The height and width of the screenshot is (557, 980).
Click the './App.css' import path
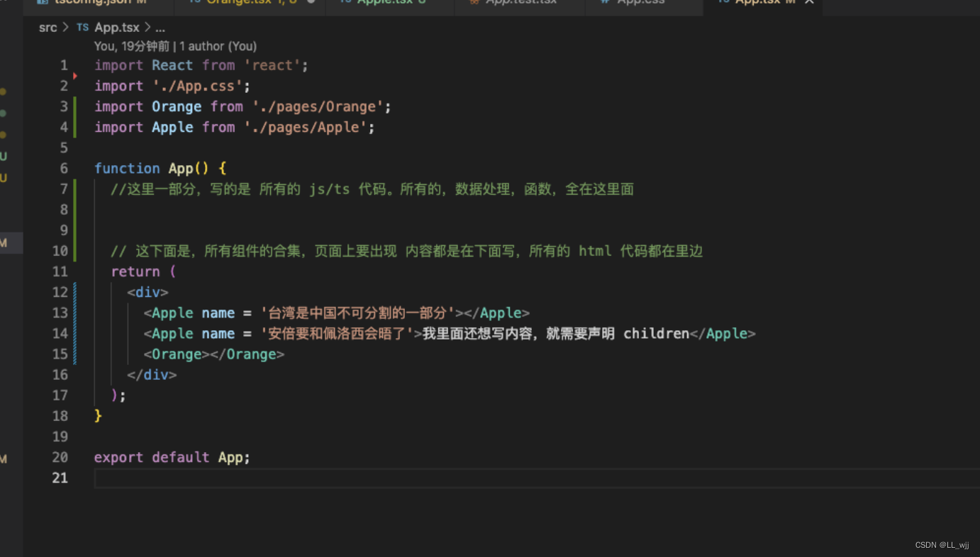[x=198, y=86]
